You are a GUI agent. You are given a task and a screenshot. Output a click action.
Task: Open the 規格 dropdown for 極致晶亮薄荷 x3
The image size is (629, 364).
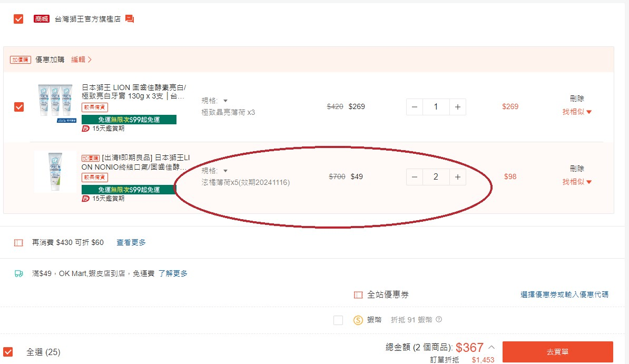pyautogui.click(x=225, y=100)
